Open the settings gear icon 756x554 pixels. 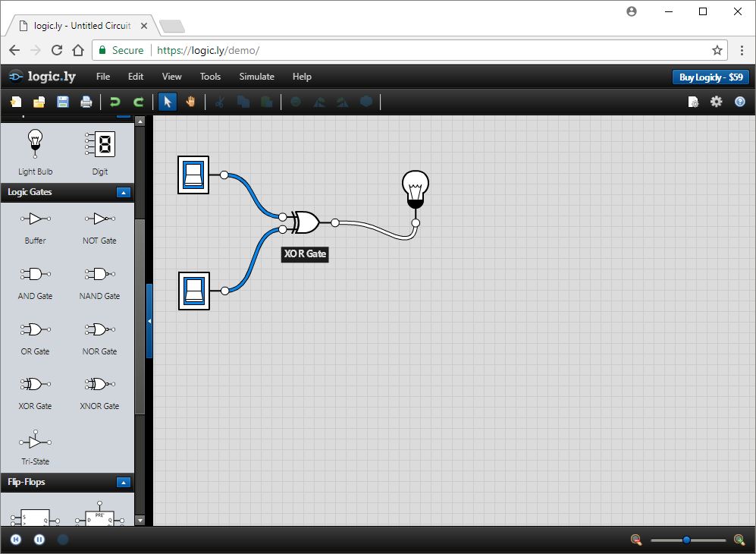click(x=716, y=102)
